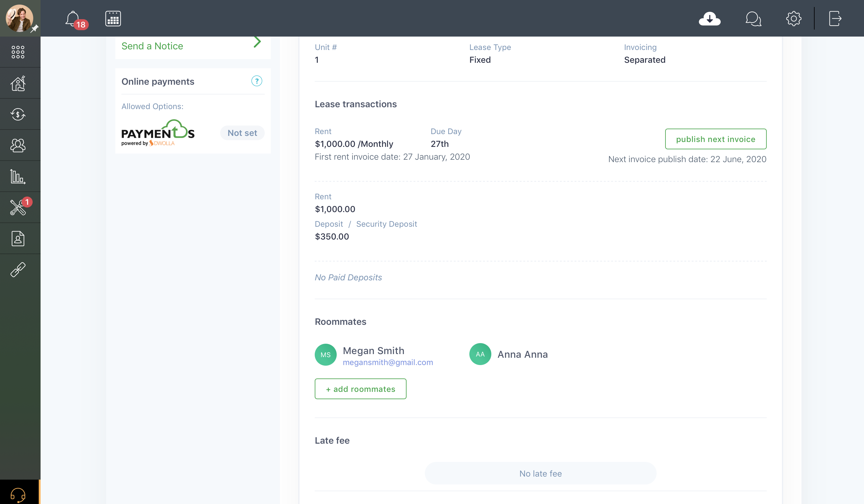864x504 pixels.
Task: Click the user profile avatar
Action: coord(19,18)
